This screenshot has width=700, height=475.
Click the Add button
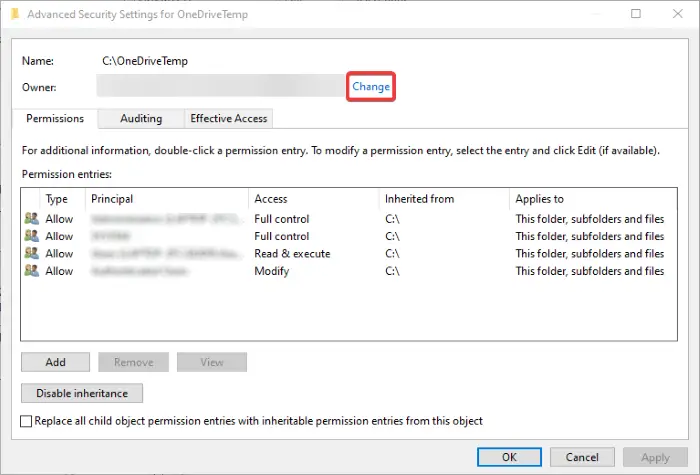click(x=55, y=362)
